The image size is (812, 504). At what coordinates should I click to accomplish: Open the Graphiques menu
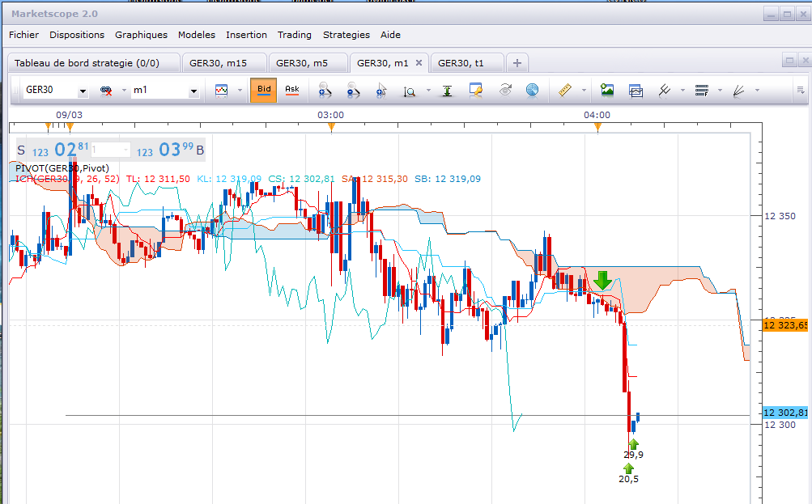(141, 35)
